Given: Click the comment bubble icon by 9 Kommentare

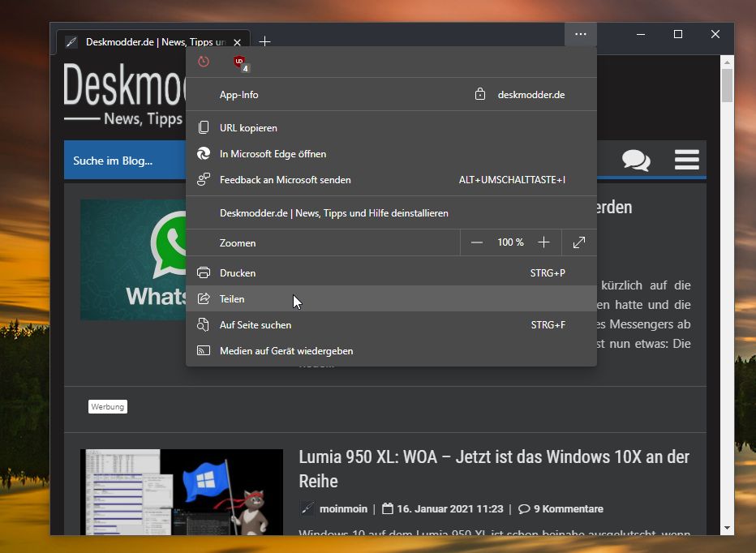Looking at the screenshot, I should (524, 509).
